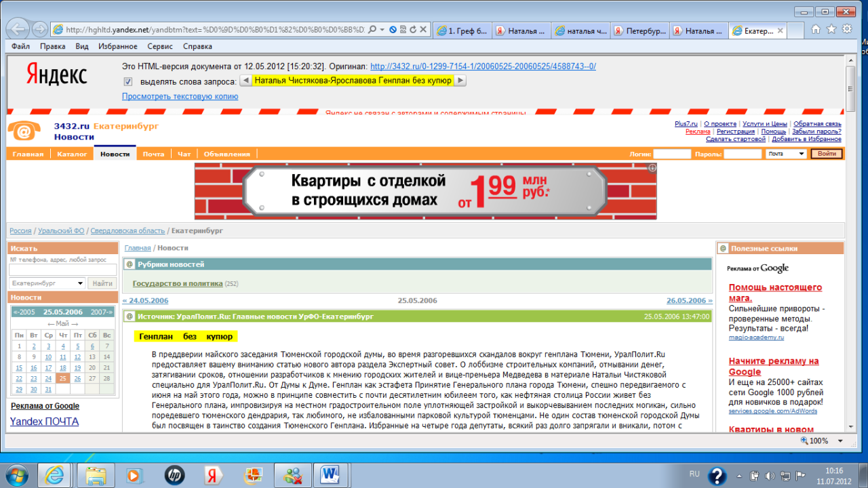The height and width of the screenshot is (488, 868).
Task: Click the Refresh icon in address bar
Action: pyautogui.click(x=413, y=30)
